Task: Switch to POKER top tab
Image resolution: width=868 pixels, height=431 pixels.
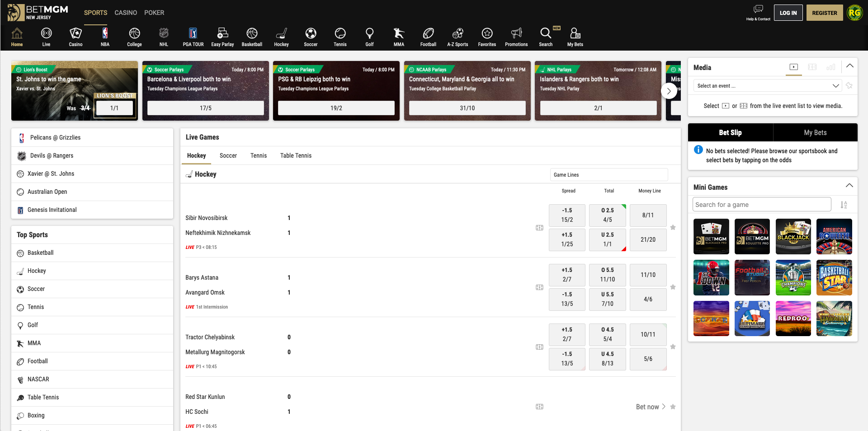Action: [x=154, y=13]
